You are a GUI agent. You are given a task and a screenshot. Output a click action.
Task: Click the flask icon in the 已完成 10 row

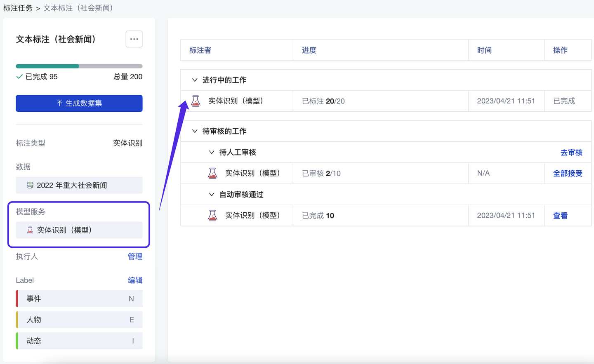212,215
